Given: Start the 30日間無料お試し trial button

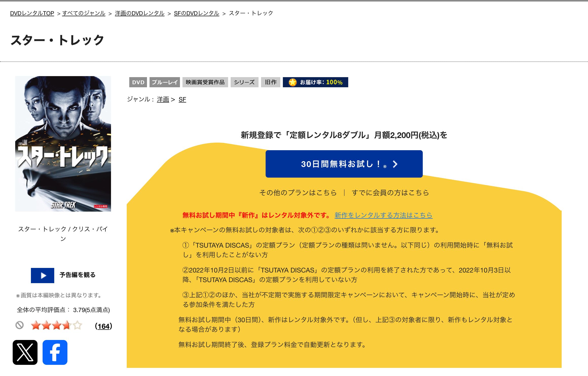Looking at the screenshot, I should 344,164.
